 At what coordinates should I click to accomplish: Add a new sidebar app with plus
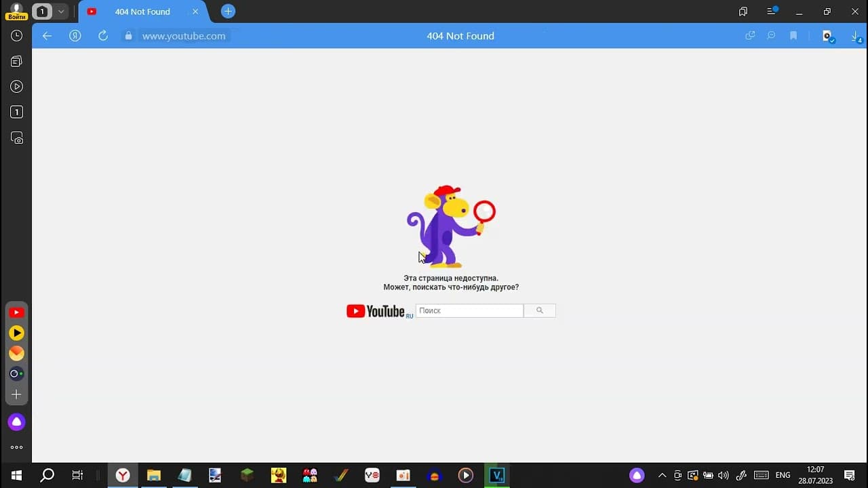point(16,394)
